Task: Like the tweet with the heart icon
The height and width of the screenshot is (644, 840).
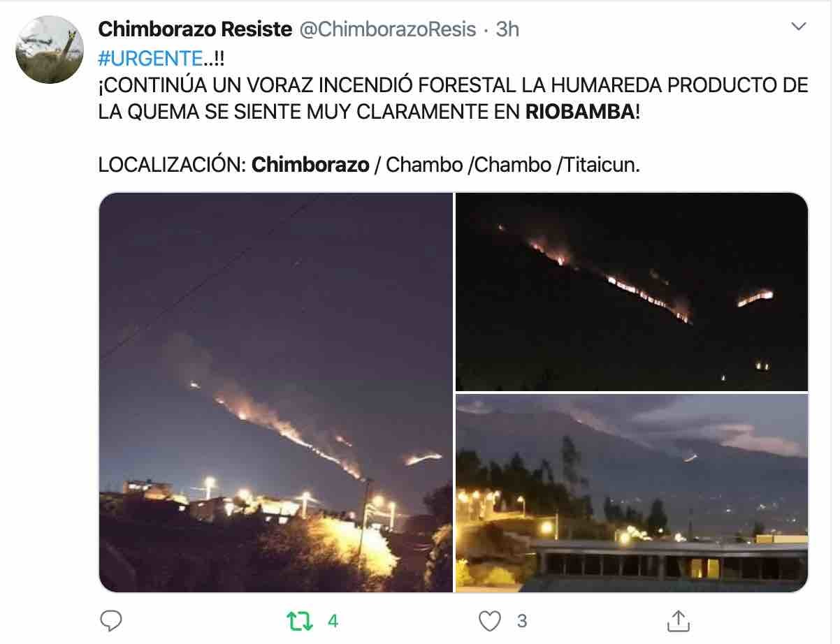Action: (x=491, y=621)
